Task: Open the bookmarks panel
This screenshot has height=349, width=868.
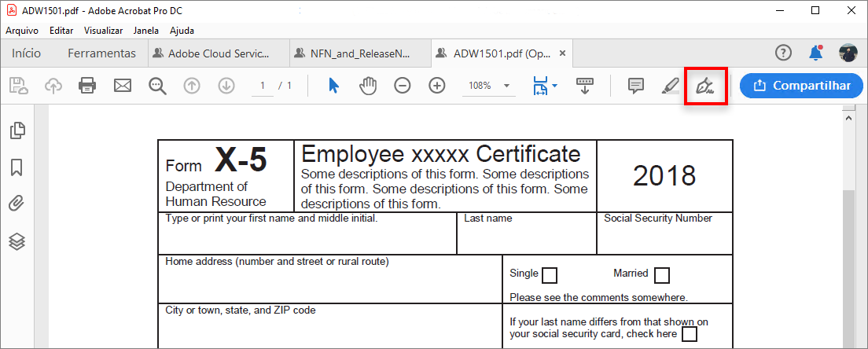Action: click(17, 167)
